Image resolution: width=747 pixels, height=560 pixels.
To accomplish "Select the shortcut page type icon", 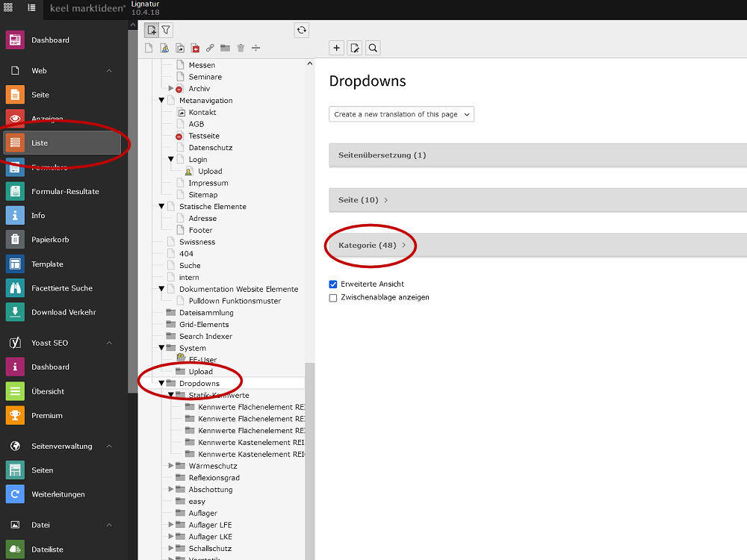I will pos(179,48).
